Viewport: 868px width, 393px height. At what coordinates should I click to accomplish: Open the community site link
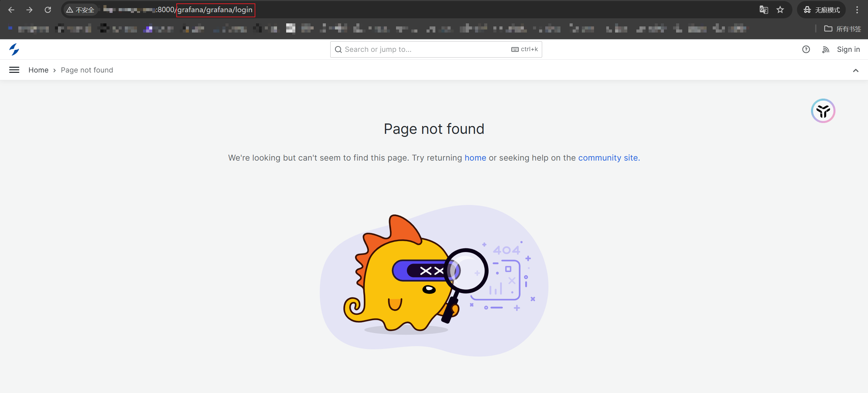pos(609,158)
